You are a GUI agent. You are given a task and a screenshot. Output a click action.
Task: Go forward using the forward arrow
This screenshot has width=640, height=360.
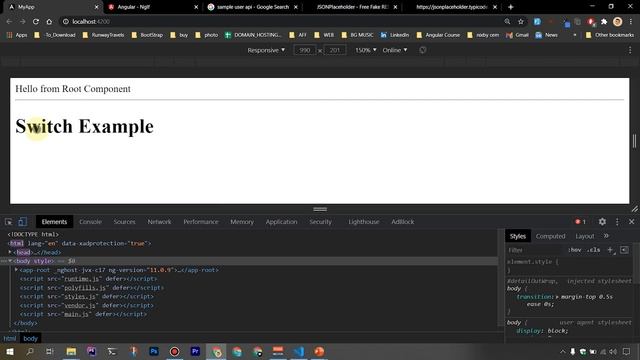[22, 22]
